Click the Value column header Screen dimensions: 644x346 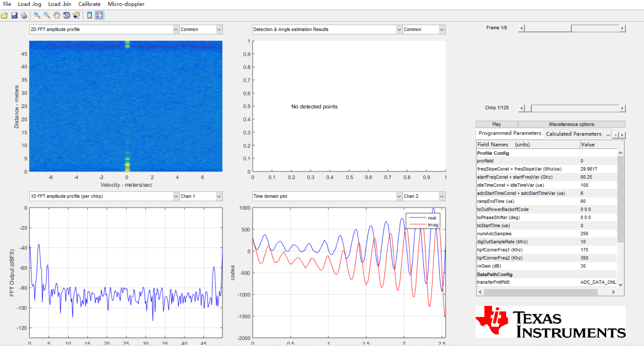click(598, 144)
